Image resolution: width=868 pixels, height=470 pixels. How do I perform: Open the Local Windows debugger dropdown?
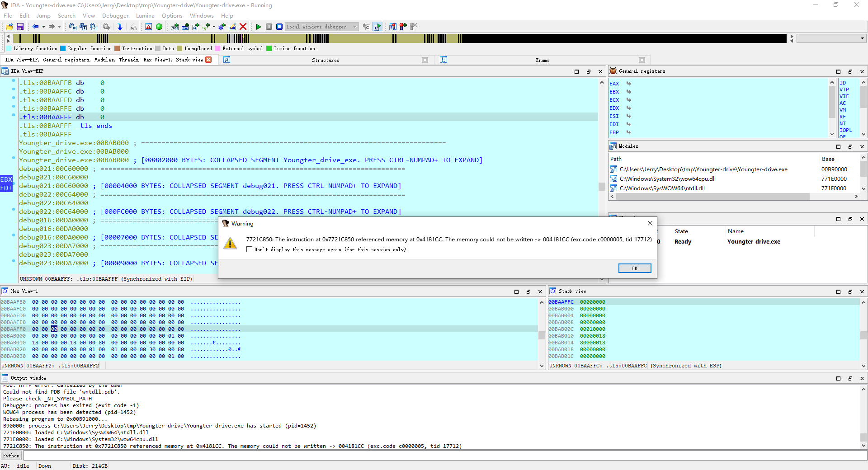point(321,27)
